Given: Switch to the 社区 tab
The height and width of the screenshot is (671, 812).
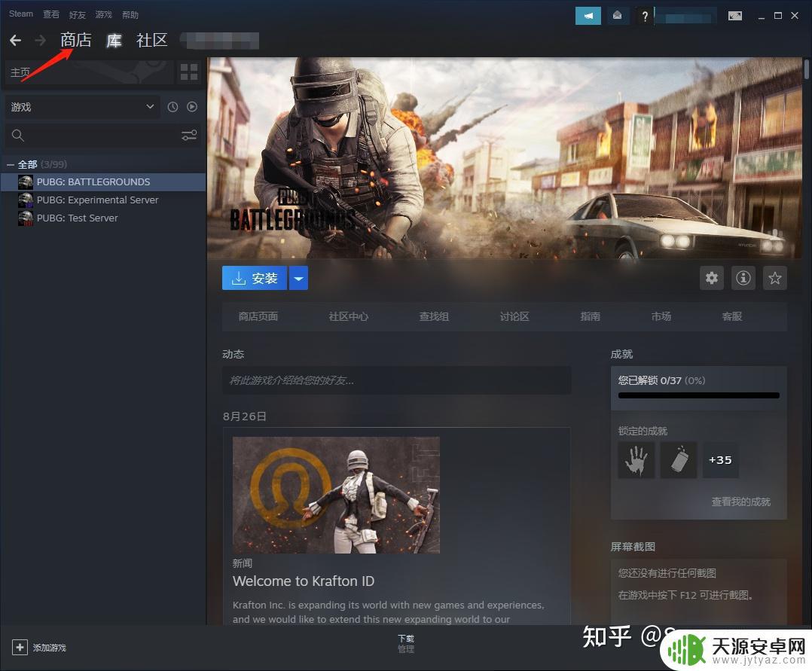Looking at the screenshot, I should coord(151,40).
